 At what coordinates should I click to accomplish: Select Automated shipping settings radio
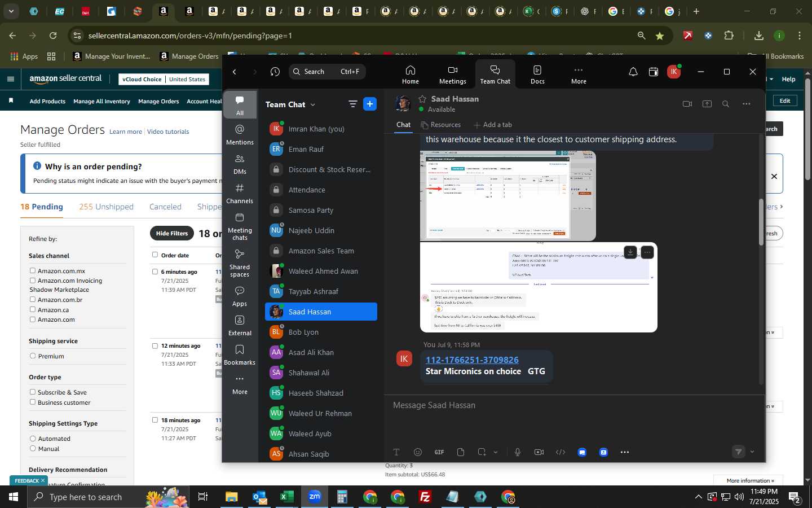(33, 439)
